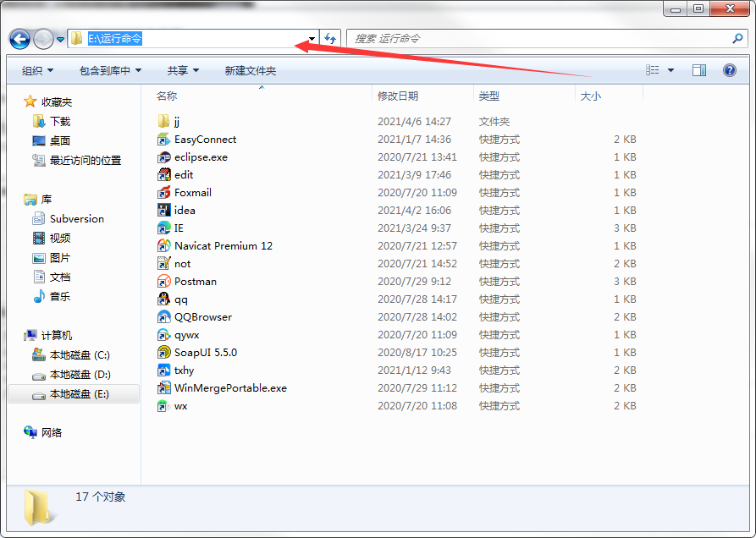Open the recent locations dropdown arrow

point(60,40)
